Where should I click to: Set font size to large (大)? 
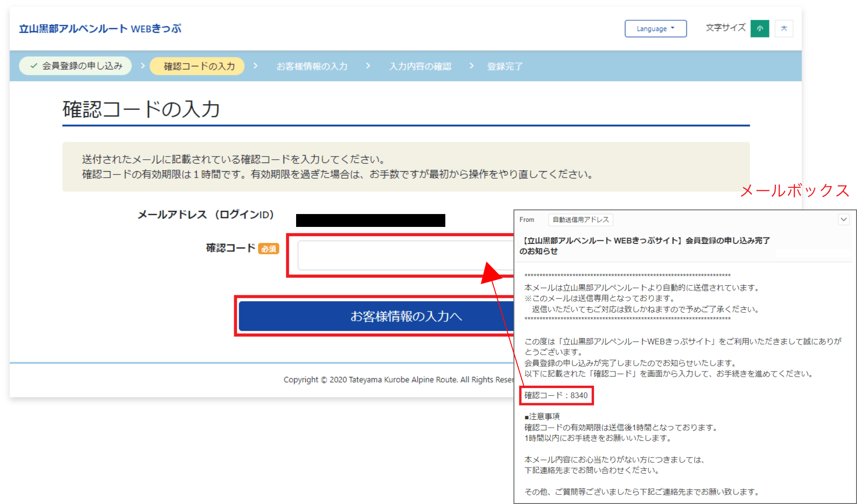pyautogui.click(x=784, y=29)
